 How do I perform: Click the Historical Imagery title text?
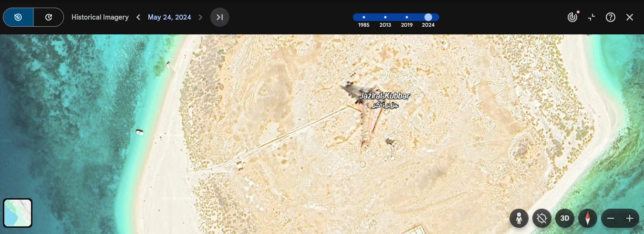point(100,17)
